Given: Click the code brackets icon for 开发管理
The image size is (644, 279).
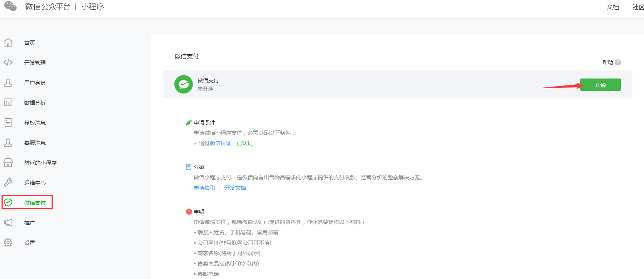Looking at the screenshot, I should pyautogui.click(x=8, y=62).
